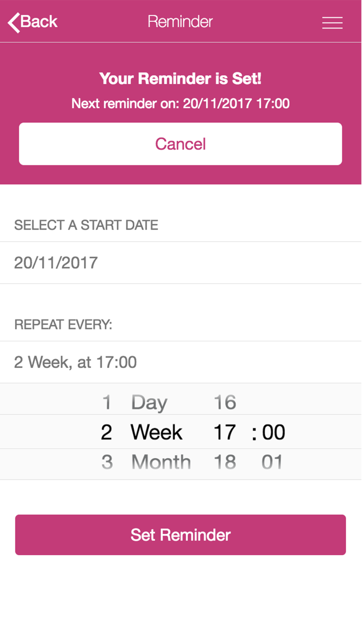Tap the selected Week unit row
Viewport: 362px width, 644px height.
click(x=156, y=432)
